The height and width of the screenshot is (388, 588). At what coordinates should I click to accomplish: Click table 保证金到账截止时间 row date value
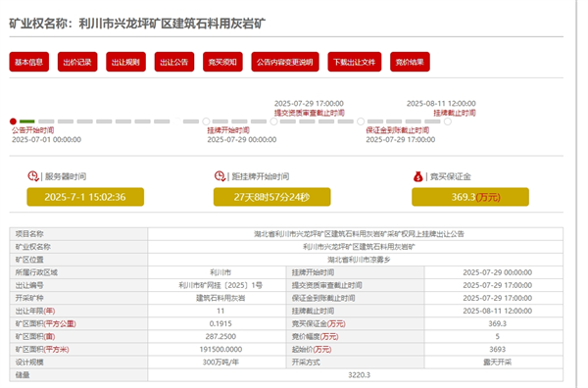(497, 298)
